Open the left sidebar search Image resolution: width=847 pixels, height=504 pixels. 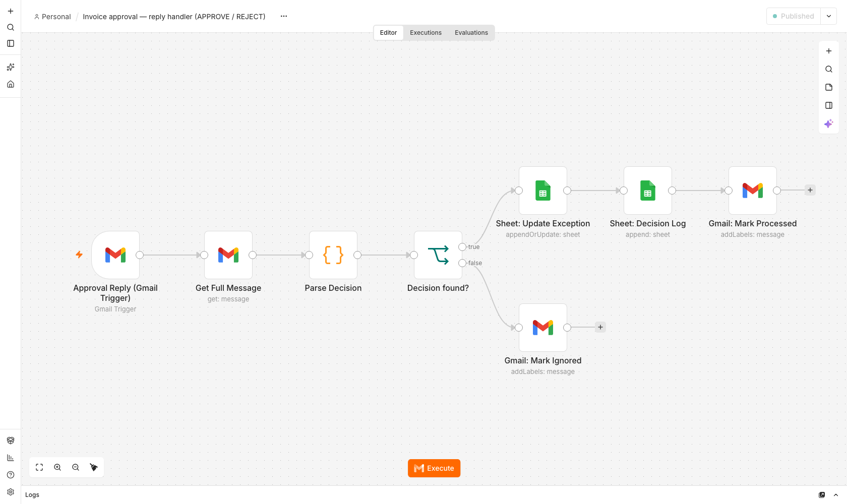(11, 27)
